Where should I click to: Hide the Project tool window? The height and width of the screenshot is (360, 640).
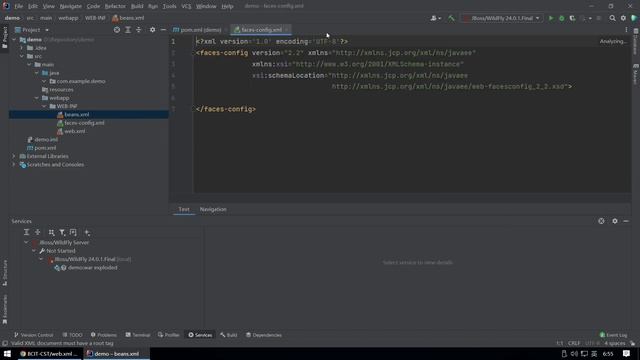click(163, 30)
